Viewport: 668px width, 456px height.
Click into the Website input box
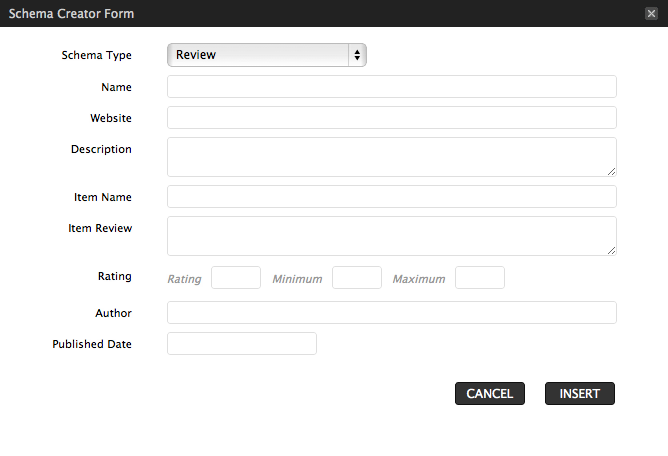[x=392, y=118]
